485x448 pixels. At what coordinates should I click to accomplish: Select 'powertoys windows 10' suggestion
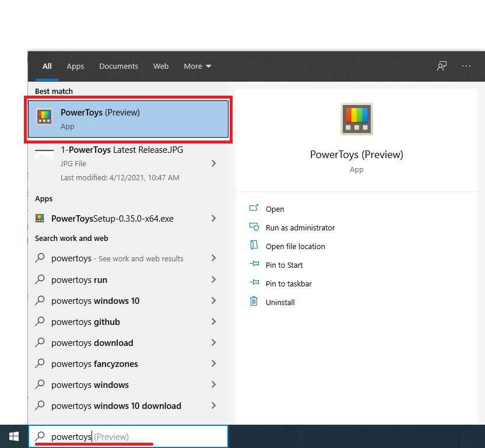(x=128, y=301)
